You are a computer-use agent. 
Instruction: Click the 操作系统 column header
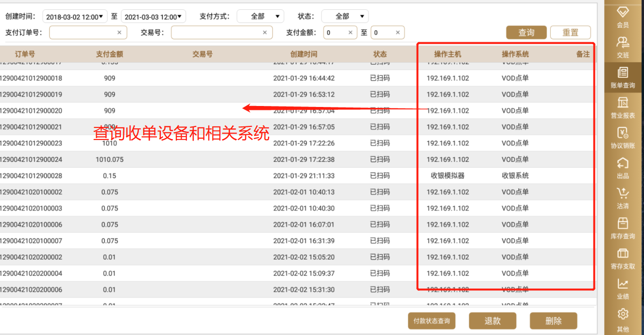(x=515, y=54)
